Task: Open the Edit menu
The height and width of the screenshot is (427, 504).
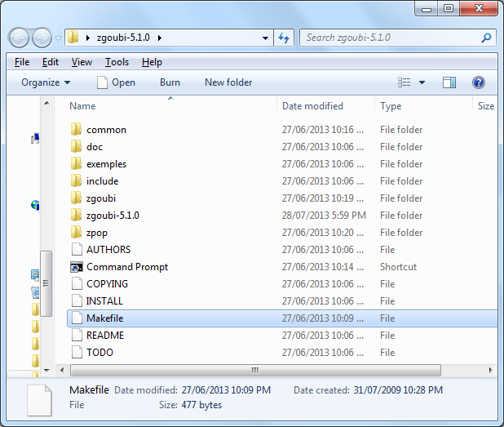Action: 51,62
